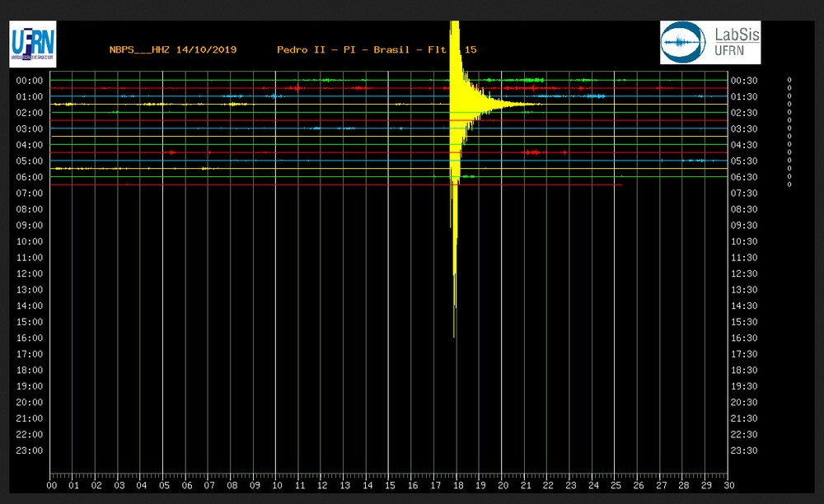Click the UFRN logo image
Screen dimensions: 824x504
tap(33, 44)
